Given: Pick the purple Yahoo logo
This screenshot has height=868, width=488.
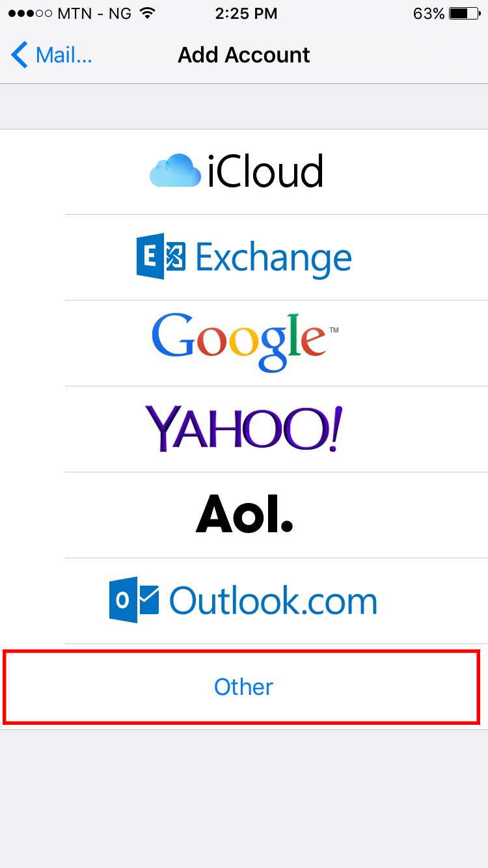Looking at the screenshot, I should click(244, 429).
